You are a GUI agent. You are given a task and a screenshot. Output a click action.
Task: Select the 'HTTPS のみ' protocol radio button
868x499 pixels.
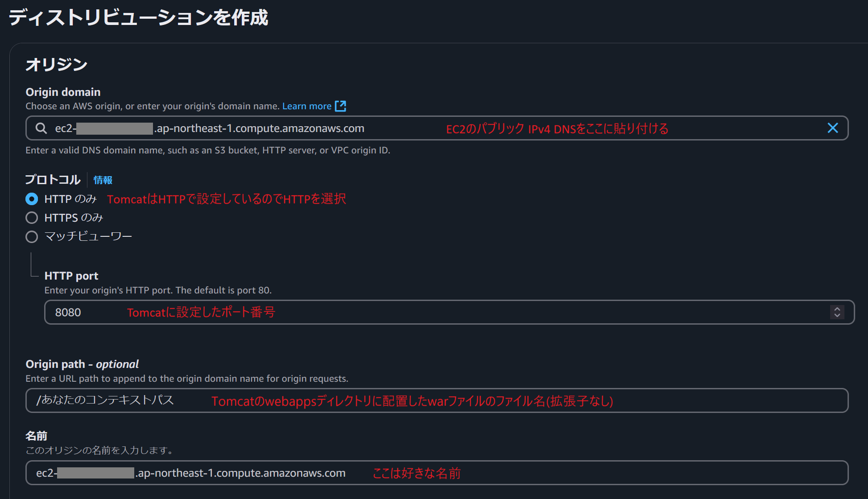(x=32, y=218)
